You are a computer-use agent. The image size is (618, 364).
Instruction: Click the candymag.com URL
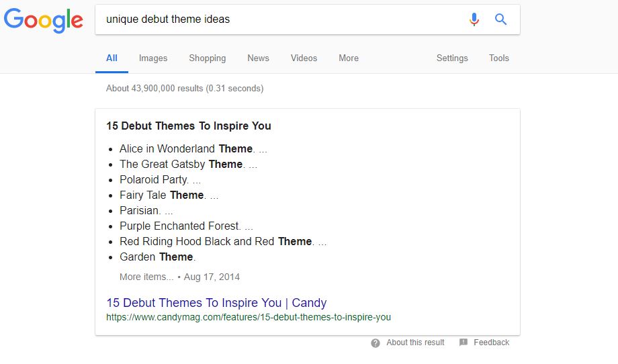pyautogui.click(x=249, y=317)
